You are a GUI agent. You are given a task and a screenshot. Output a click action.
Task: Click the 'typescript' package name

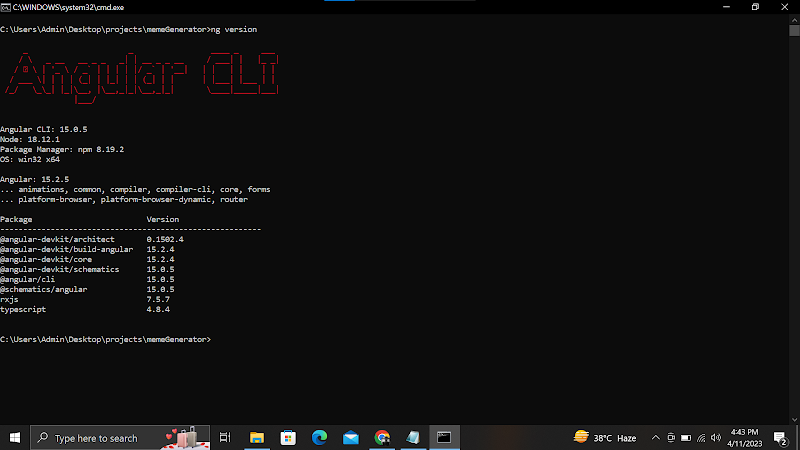(23, 309)
